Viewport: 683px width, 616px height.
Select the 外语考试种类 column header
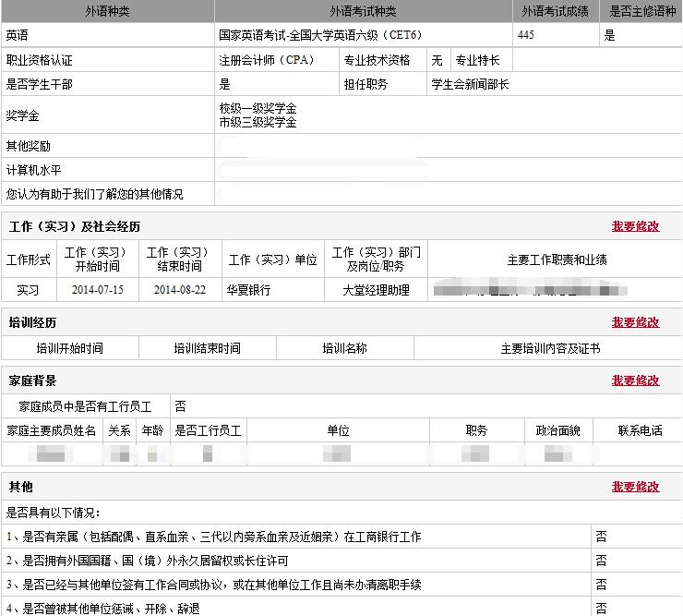pos(364,11)
